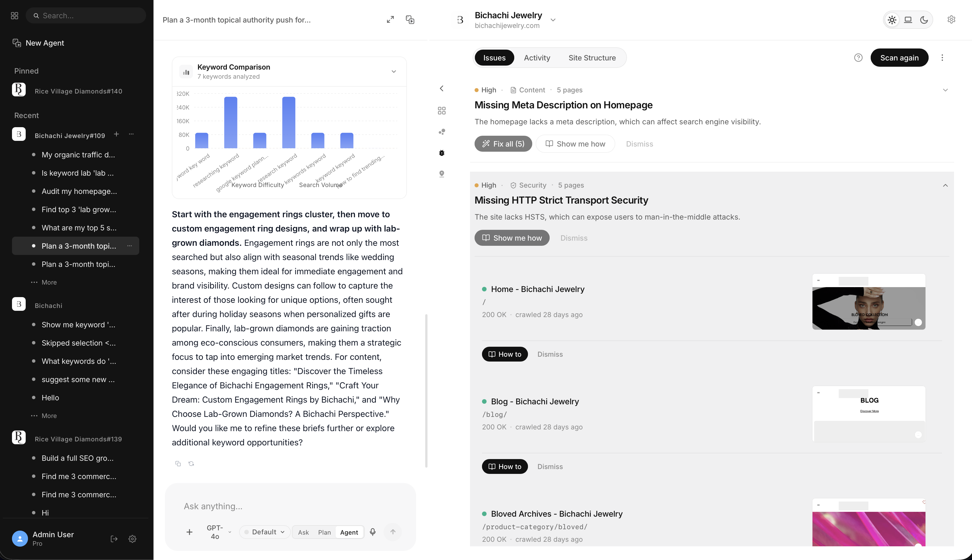Click Rice Village Diamonds#140 logo
The height and width of the screenshot is (560, 972).
click(19, 90)
